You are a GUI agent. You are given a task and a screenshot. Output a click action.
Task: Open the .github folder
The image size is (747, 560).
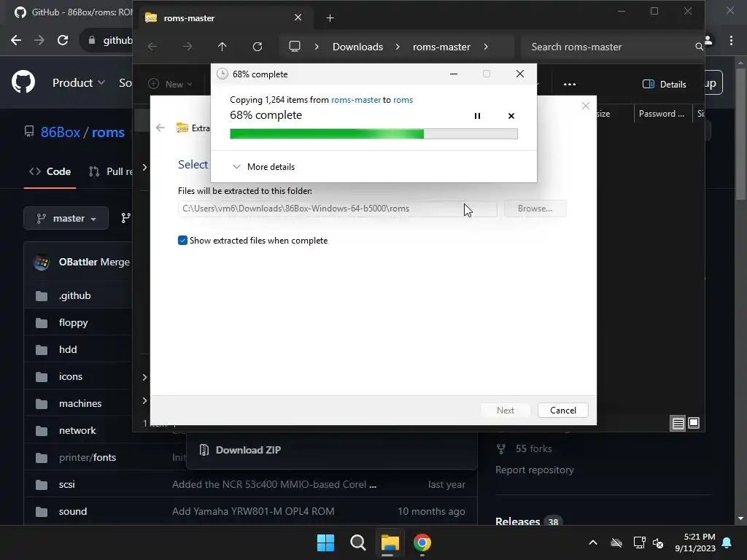[75, 296]
